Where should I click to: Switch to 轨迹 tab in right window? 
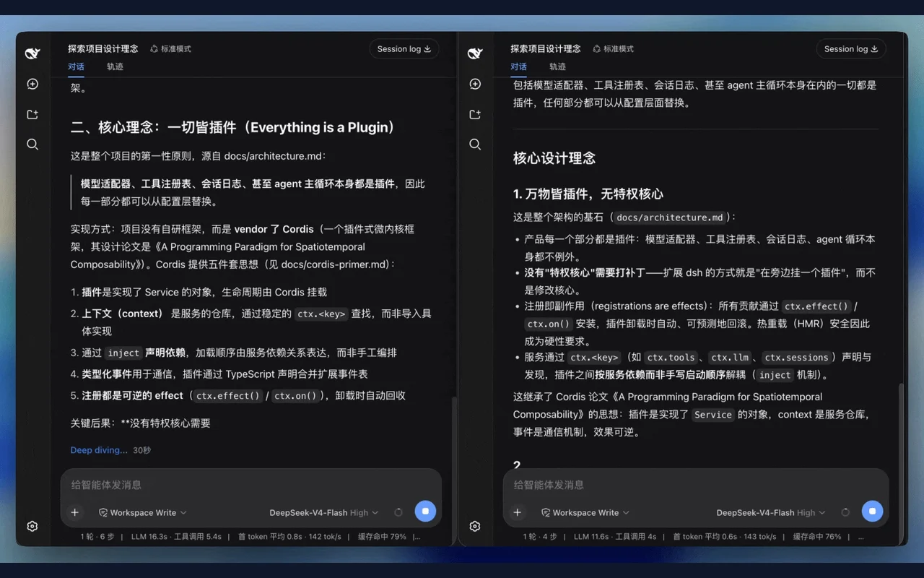[x=557, y=66]
